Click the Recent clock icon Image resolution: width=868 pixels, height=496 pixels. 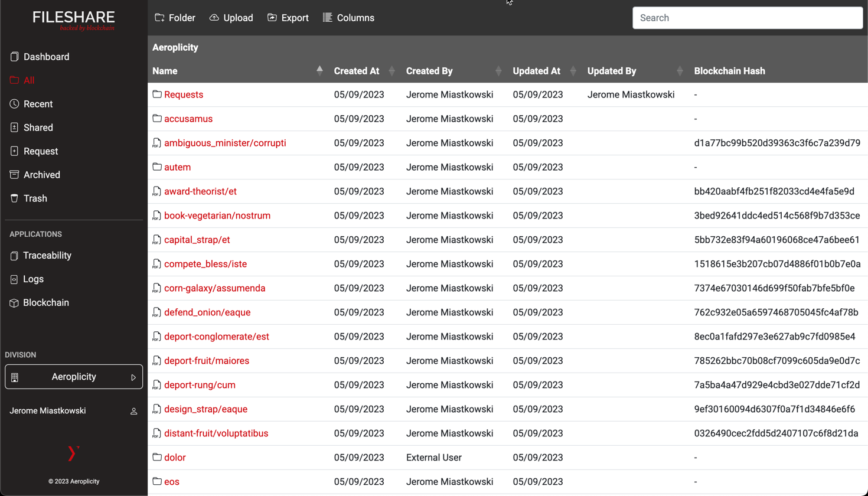click(14, 104)
